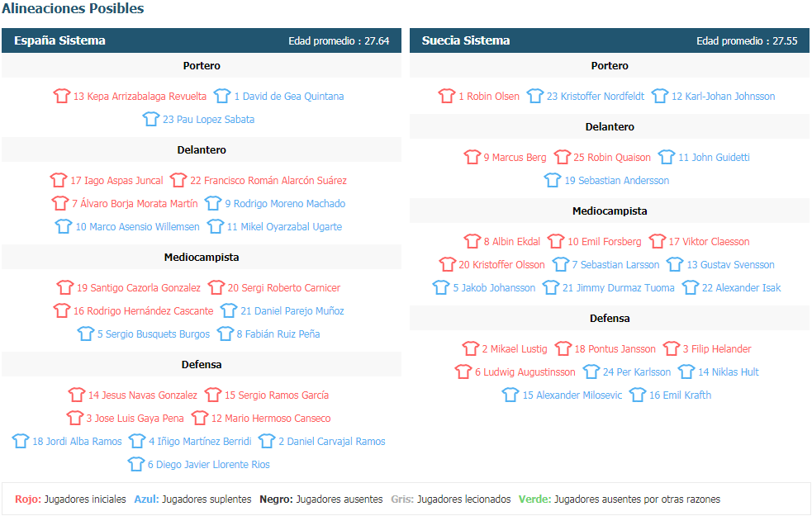
Task: Click the red shirt icon beside Robin Olsen
Action: pyautogui.click(x=446, y=96)
